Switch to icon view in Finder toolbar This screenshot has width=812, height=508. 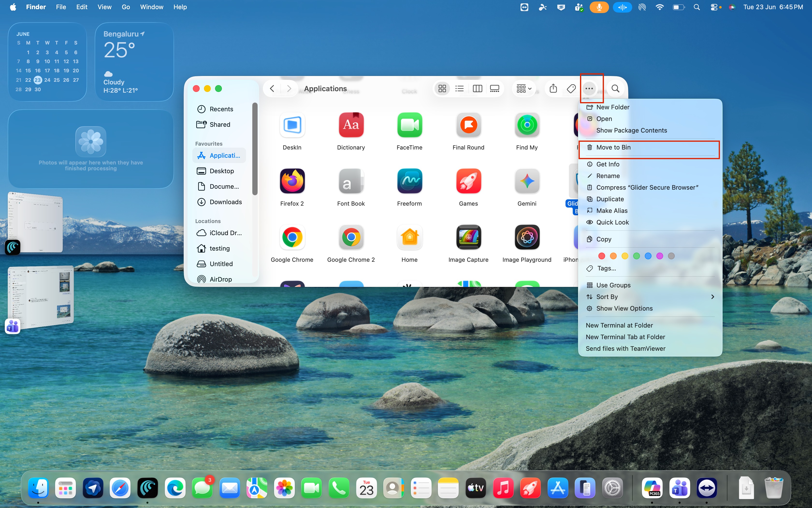point(442,88)
